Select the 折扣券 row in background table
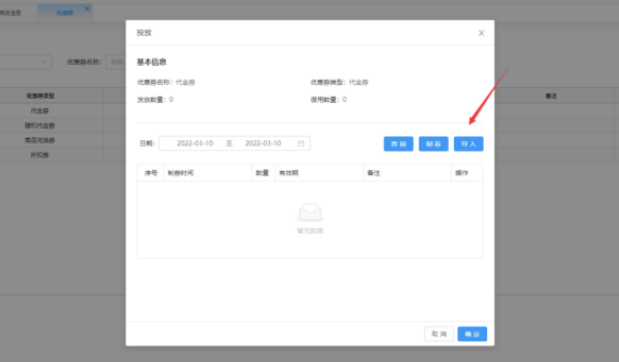 pyautogui.click(x=39, y=155)
